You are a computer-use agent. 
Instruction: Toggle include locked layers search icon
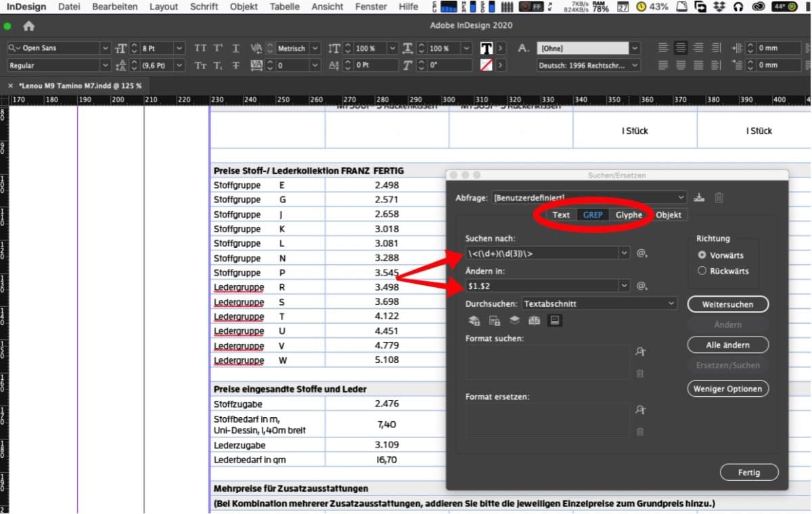tap(475, 321)
